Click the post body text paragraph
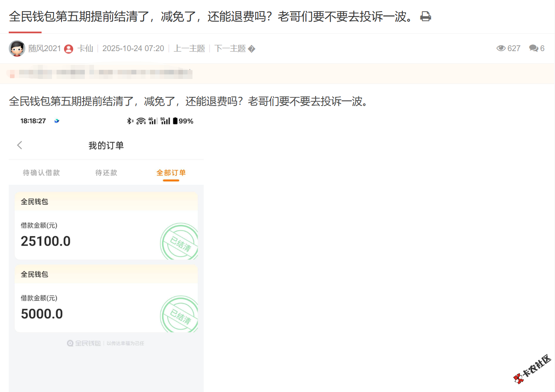Viewport: 555px width, 392px height. pos(190,101)
